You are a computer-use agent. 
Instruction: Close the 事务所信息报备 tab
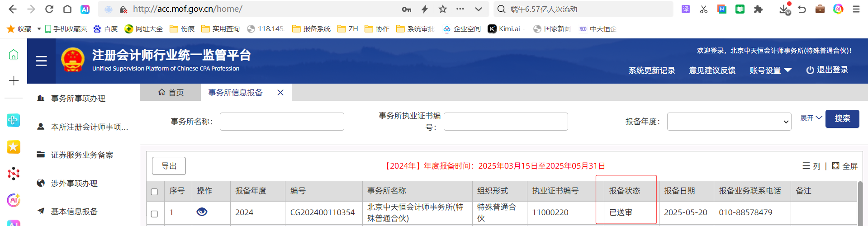[280, 93]
